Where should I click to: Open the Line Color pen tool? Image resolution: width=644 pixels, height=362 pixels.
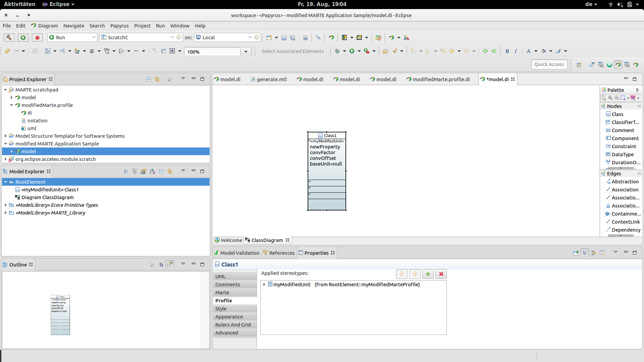point(558,51)
